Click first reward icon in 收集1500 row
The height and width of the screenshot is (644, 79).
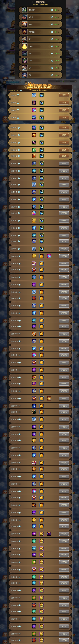[34, 135]
